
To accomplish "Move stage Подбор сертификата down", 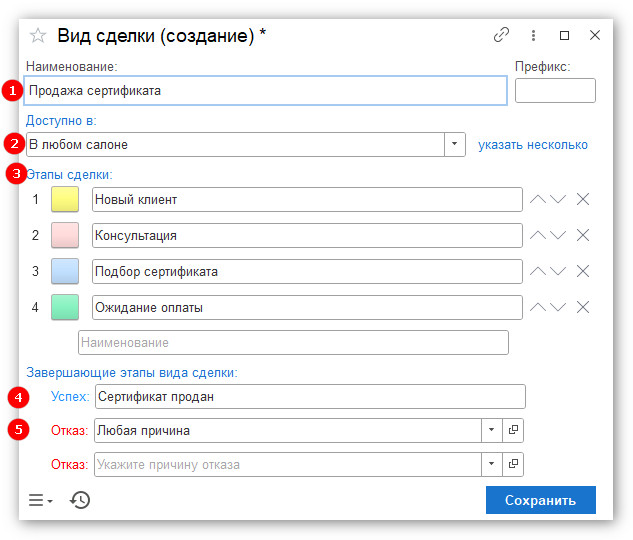I will 558,271.
